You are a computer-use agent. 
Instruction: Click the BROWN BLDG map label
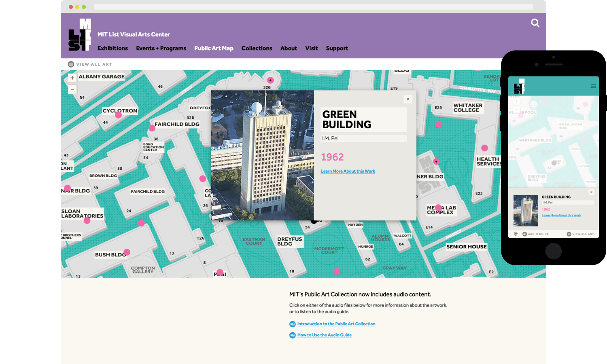(x=103, y=176)
